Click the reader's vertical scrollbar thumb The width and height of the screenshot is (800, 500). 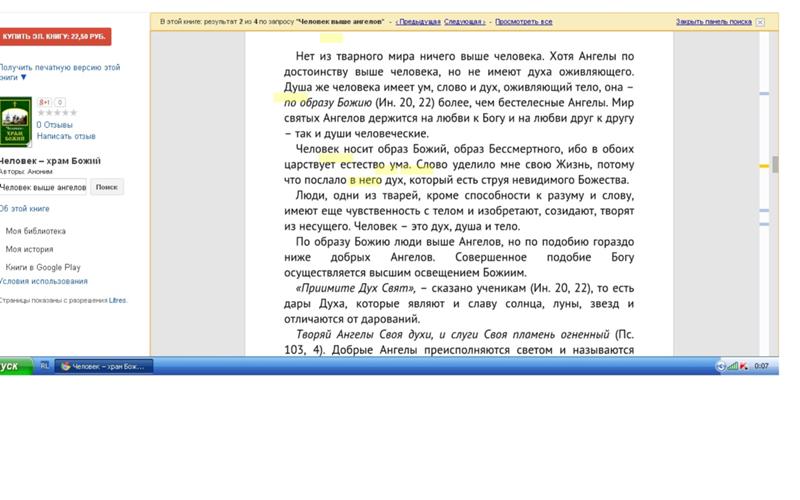(x=776, y=164)
